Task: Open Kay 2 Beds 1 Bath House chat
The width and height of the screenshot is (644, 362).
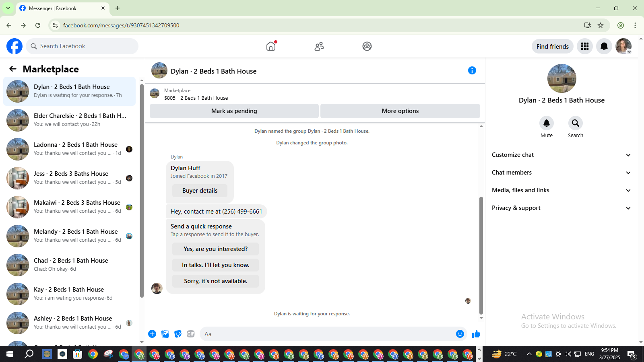Action: tap(69, 294)
